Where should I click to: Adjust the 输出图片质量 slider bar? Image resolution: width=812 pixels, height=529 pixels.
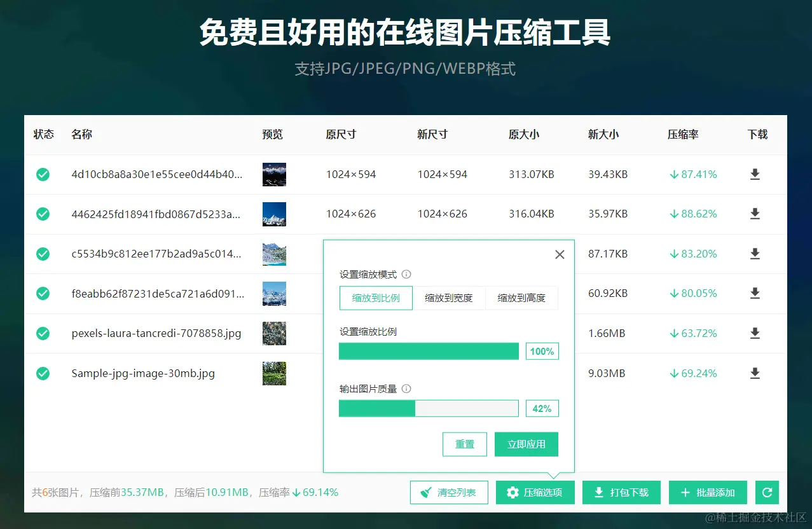(x=429, y=408)
